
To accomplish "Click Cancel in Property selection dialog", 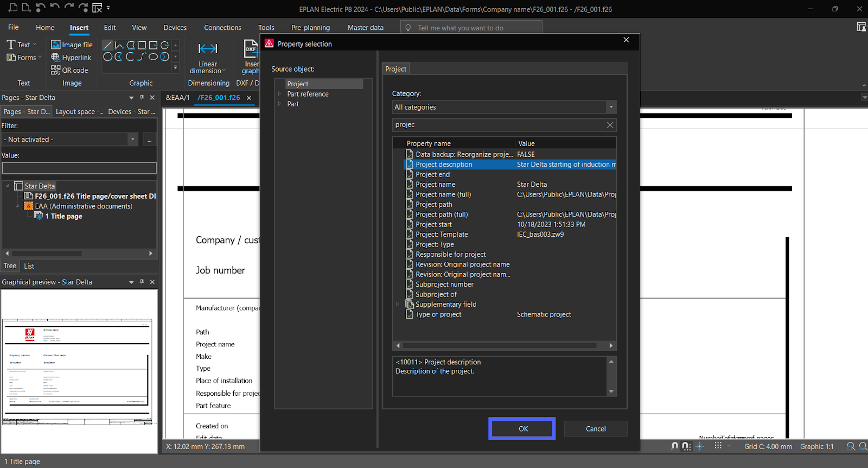I will [x=596, y=429].
